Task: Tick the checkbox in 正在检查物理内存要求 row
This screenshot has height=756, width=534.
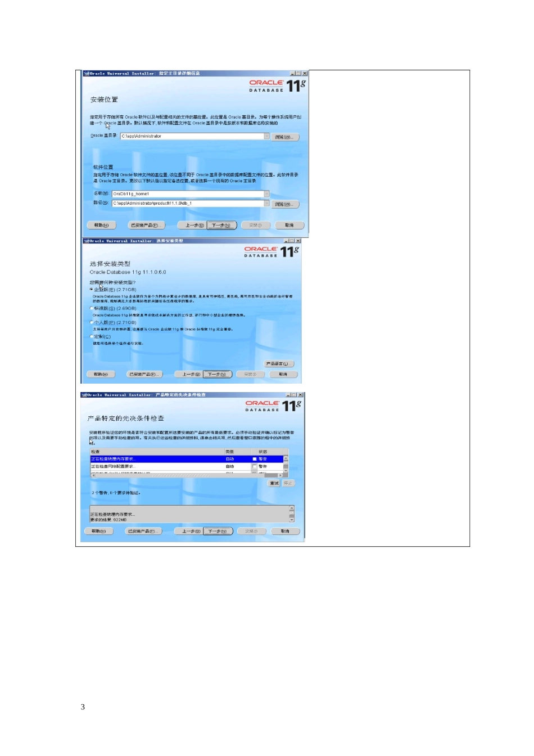Action: (255, 459)
